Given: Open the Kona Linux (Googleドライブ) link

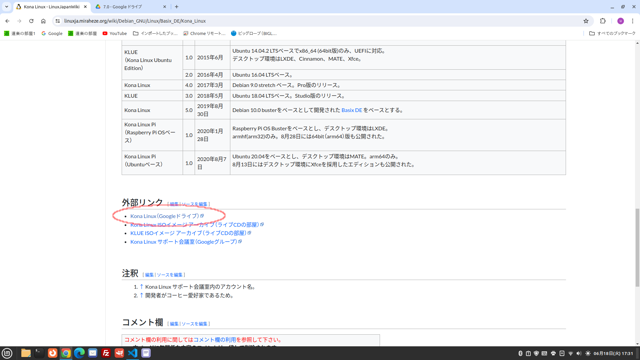Looking at the screenshot, I should (x=167, y=216).
